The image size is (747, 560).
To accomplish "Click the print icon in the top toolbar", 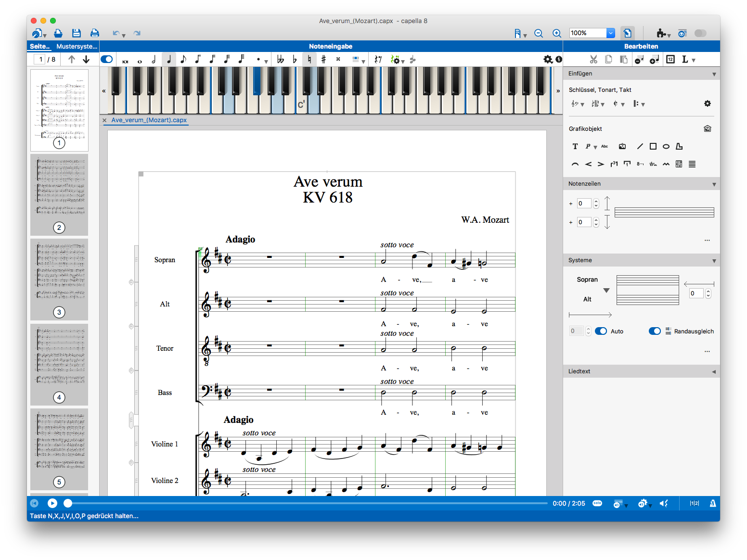I will (95, 33).
